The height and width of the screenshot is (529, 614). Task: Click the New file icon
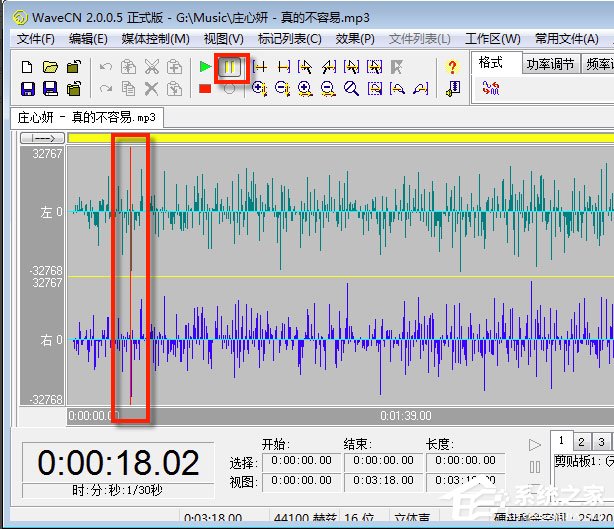coord(26,67)
